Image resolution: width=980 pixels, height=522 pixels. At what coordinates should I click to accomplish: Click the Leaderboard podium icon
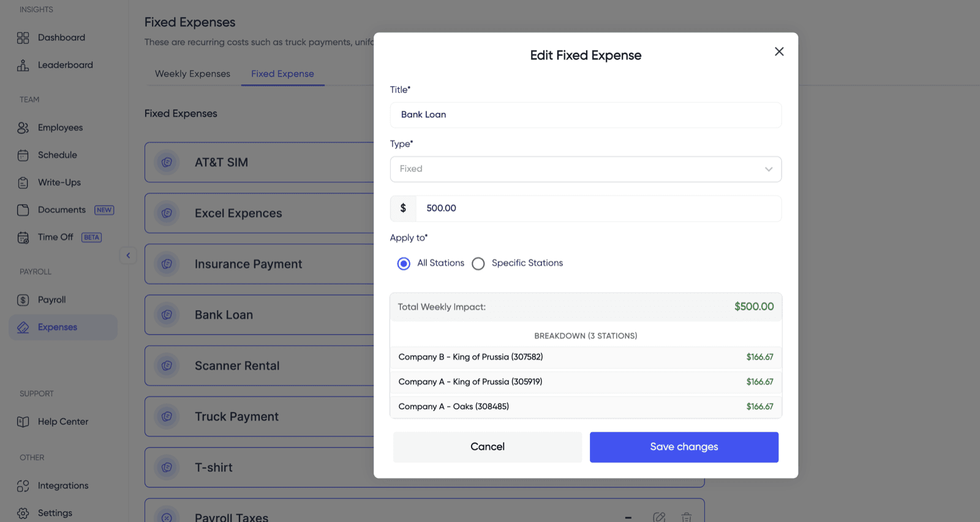pyautogui.click(x=23, y=65)
